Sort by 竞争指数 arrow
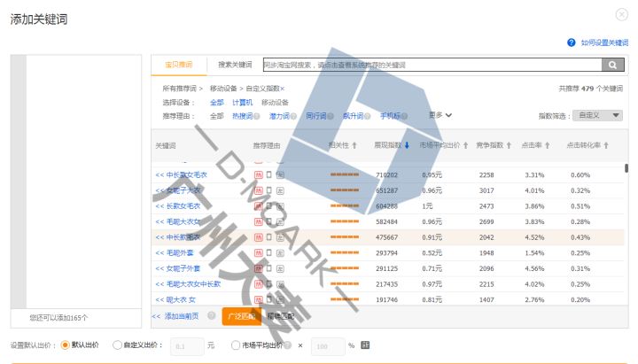This screenshot has width=638, height=364. tap(509, 145)
